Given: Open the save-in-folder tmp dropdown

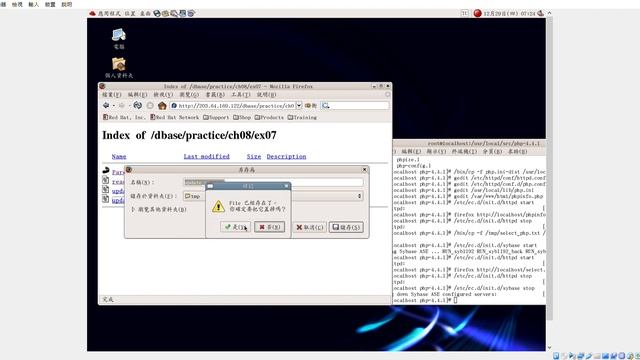Looking at the screenshot, I should pyautogui.click(x=273, y=196).
